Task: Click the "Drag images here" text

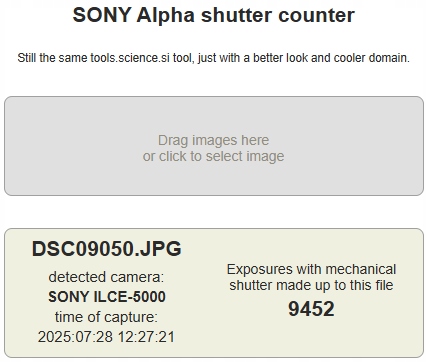Action: point(213,140)
